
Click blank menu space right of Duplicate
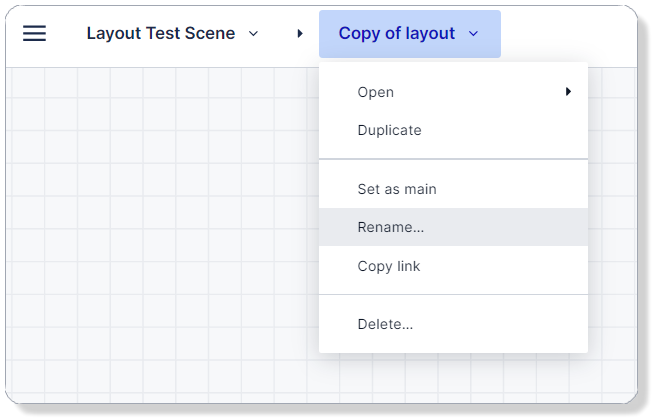coord(500,130)
